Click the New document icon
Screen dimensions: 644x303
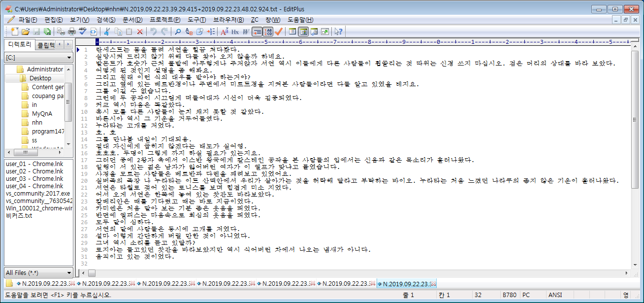(x=14, y=32)
